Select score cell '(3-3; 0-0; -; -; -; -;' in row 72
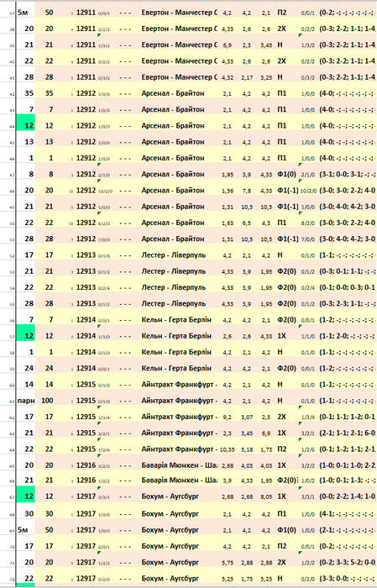 coord(348,579)
